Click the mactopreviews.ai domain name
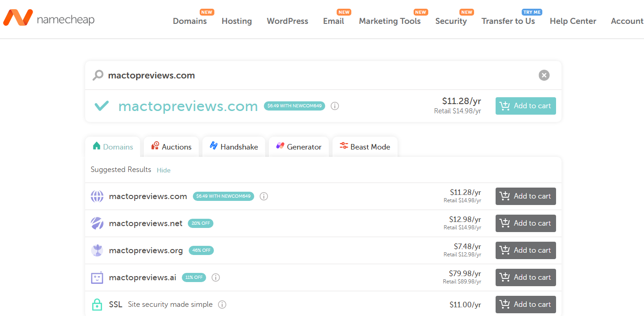This screenshot has height=316, width=644. pyautogui.click(x=142, y=277)
